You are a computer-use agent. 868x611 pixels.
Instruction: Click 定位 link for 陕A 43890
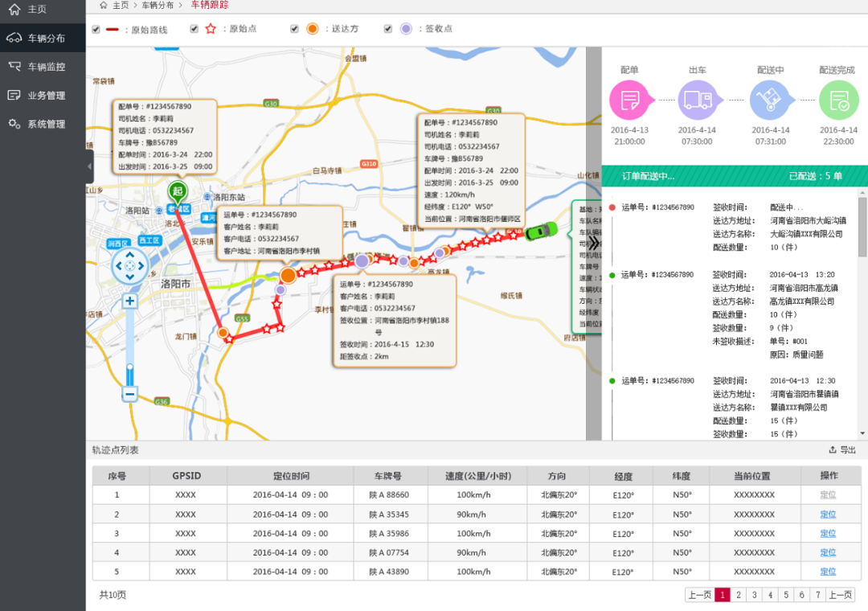tap(828, 572)
